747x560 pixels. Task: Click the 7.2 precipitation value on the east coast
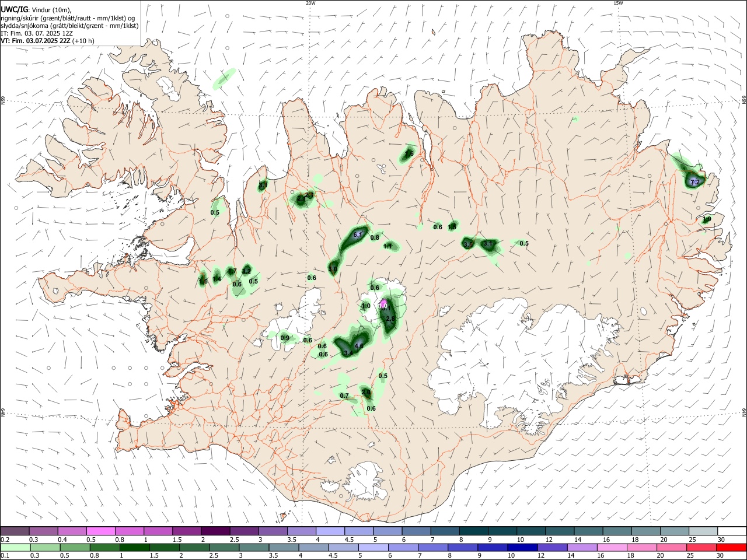tap(694, 183)
